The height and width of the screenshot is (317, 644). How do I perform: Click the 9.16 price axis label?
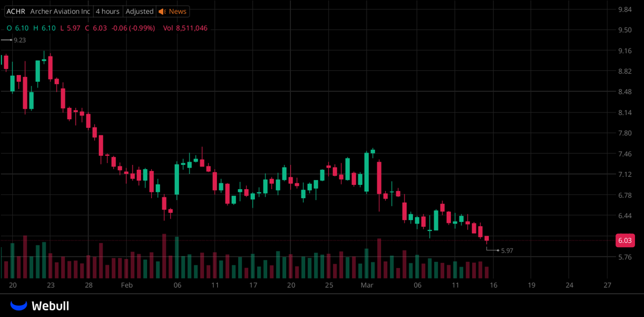pyautogui.click(x=624, y=51)
